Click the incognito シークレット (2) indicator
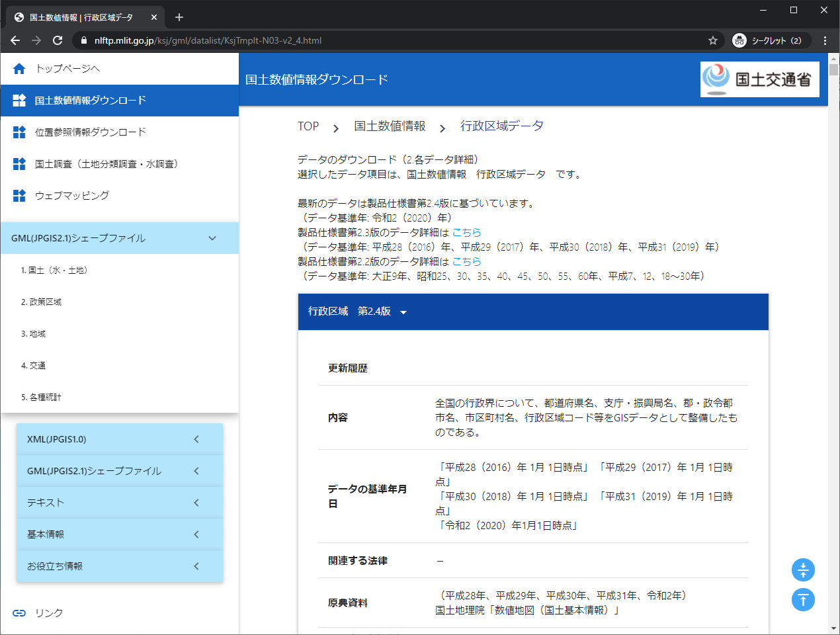This screenshot has width=840, height=635. tap(771, 40)
